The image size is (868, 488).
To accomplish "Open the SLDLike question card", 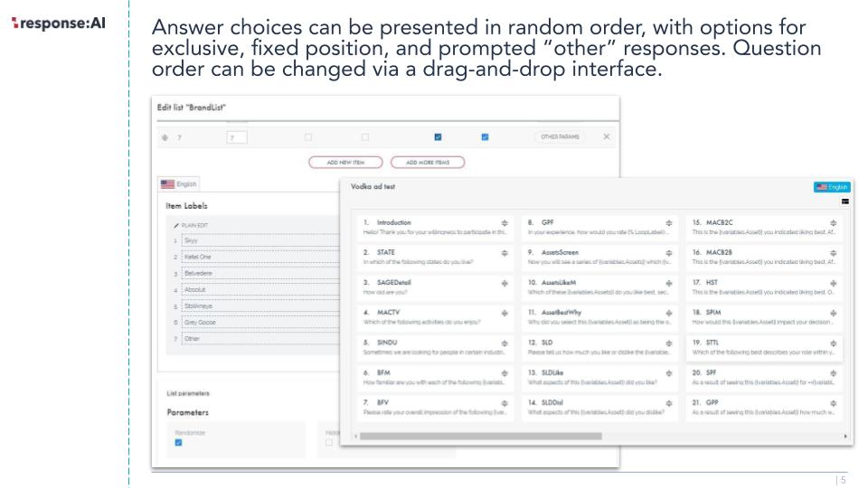I will click(x=599, y=378).
